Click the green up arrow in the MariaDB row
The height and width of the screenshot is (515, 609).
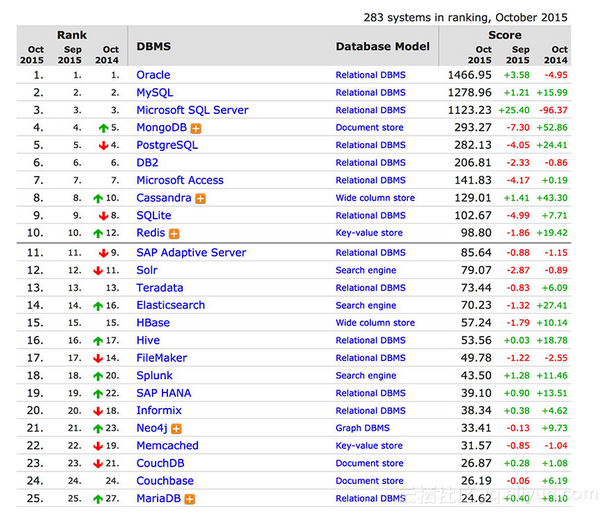pyautogui.click(x=98, y=499)
